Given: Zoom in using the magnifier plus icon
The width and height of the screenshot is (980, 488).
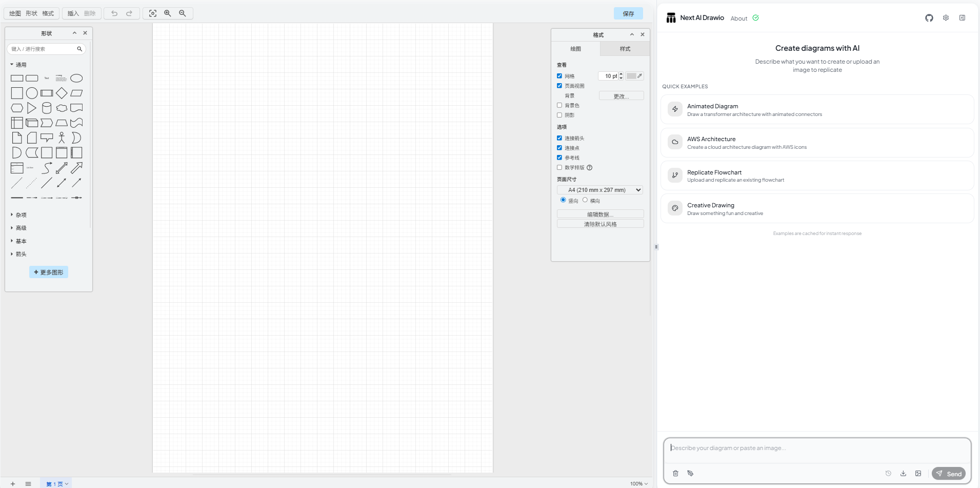Looking at the screenshot, I should [x=168, y=13].
